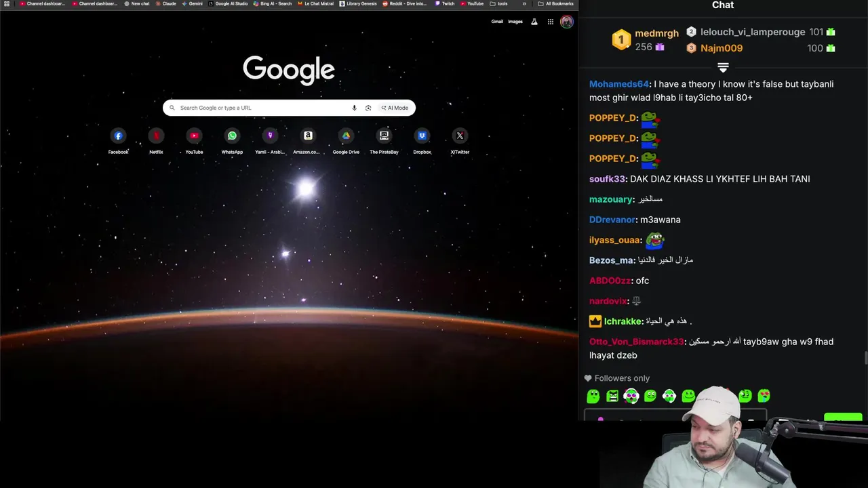The height and width of the screenshot is (488, 868).
Task: Search by image with the Google Lens icon
Action: [368, 108]
